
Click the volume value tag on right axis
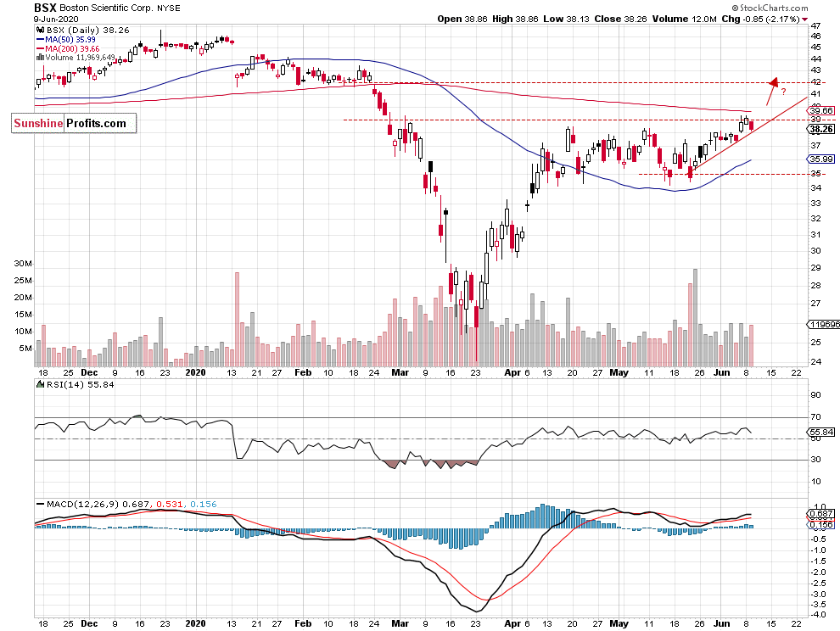point(823,325)
